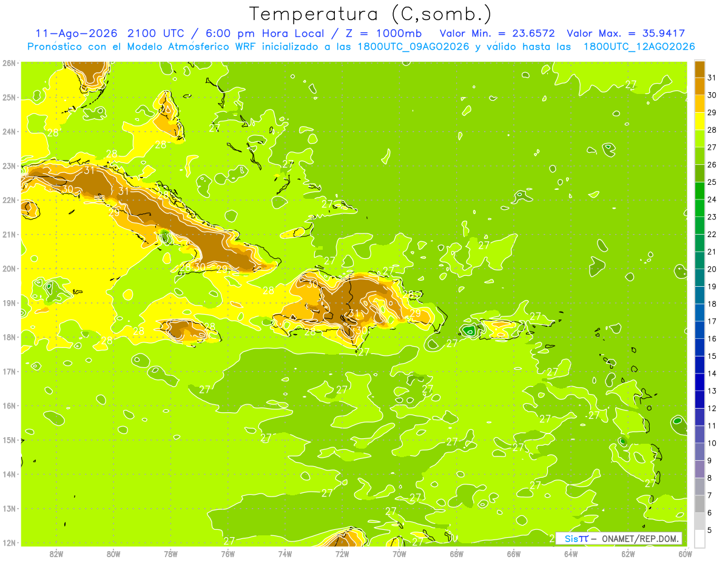The height and width of the screenshot is (562, 728).
Task: Click the bright green swatch between 23 and 24
Action: pyautogui.click(x=699, y=209)
